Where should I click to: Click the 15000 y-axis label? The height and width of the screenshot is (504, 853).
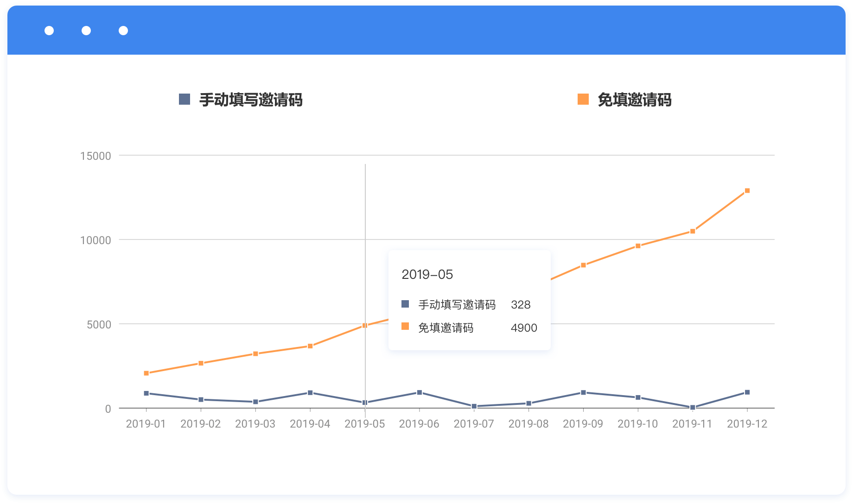[96, 156]
